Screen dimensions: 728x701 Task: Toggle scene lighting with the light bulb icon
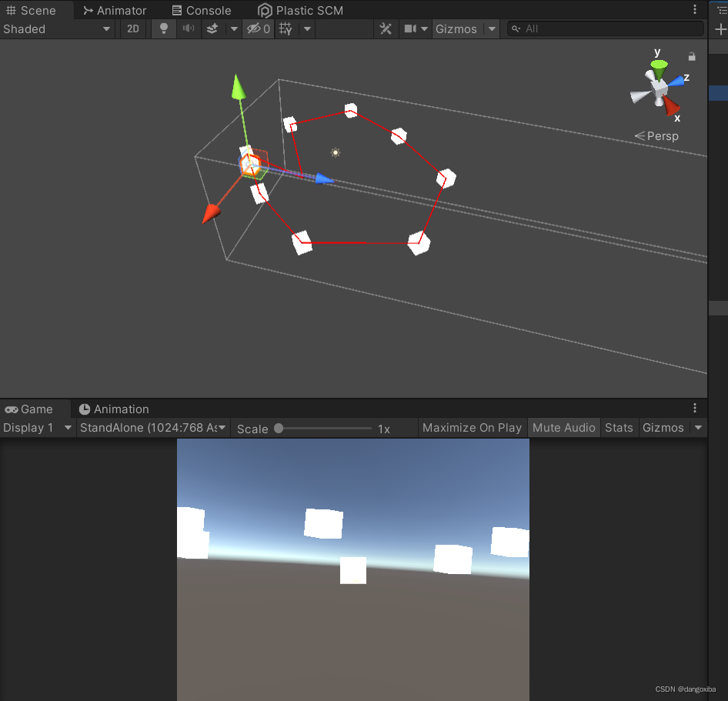tap(163, 28)
